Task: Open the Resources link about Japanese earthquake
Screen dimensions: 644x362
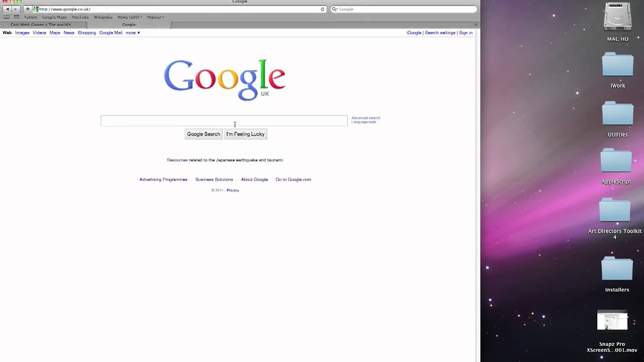Action: pyautogui.click(x=177, y=160)
